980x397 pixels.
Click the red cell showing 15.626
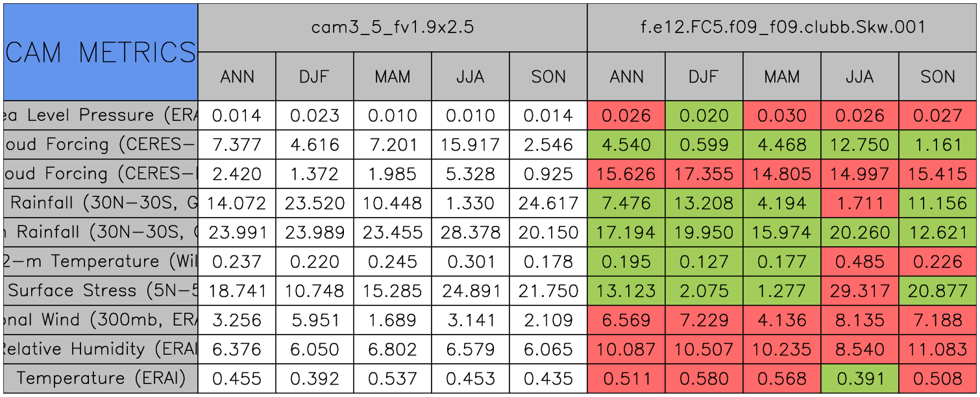(626, 174)
